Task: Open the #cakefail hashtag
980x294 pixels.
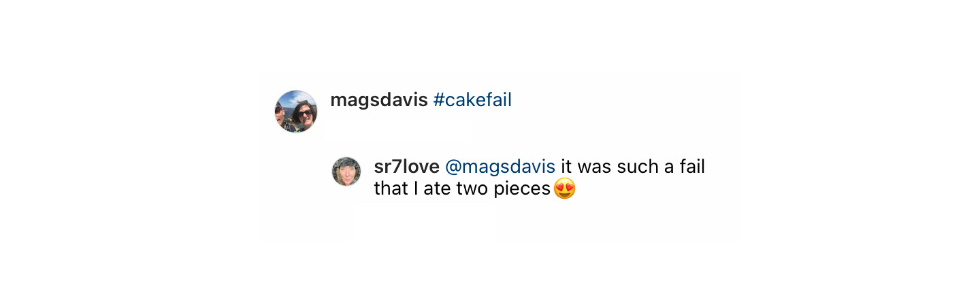Action: 472,100
